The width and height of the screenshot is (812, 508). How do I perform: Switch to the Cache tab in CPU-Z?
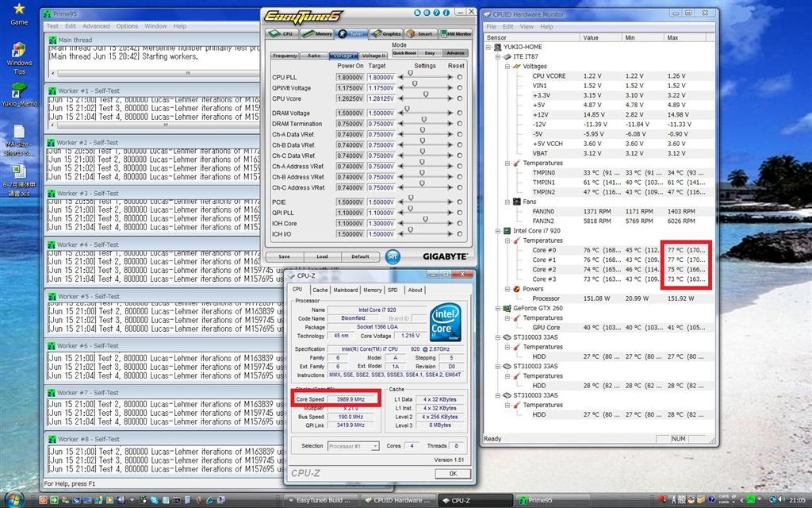pos(320,291)
